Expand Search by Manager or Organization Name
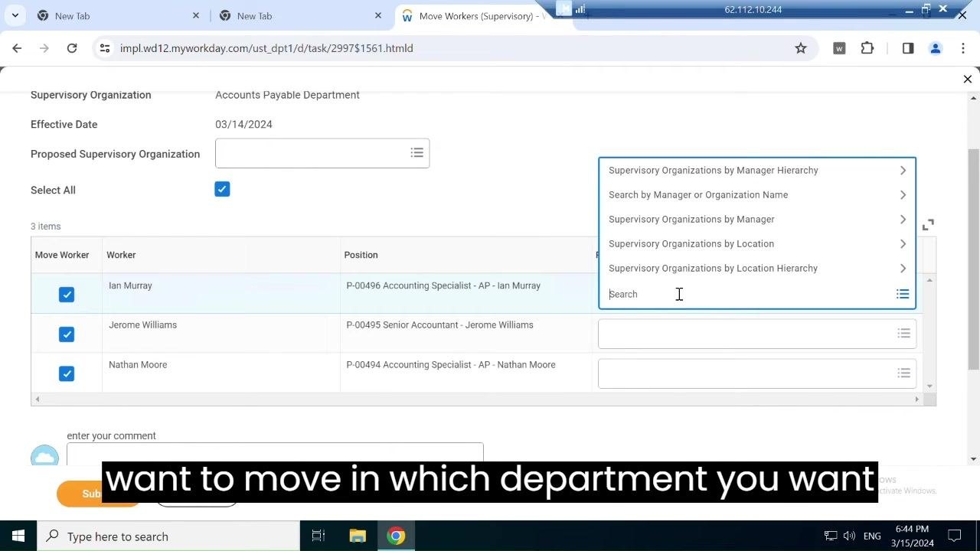 click(757, 194)
